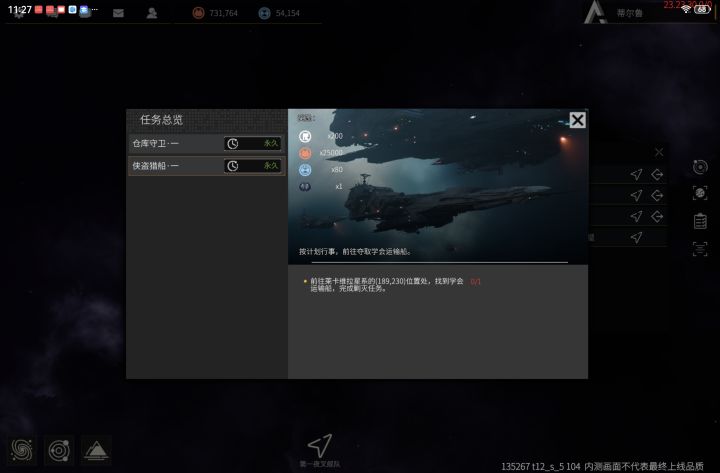Open the commander profile silhouette icon

[152, 13]
